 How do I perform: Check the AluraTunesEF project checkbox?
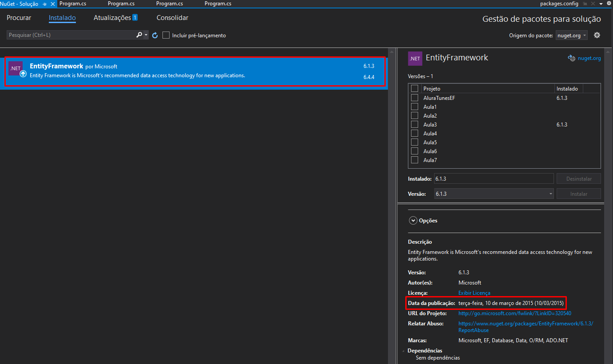pyautogui.click(x=415, y=98)
